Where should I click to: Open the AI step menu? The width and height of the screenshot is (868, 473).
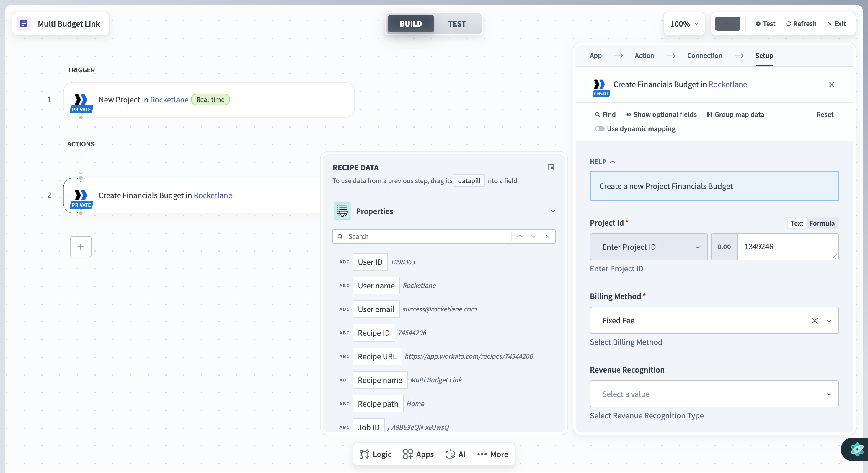pos(455,454)
